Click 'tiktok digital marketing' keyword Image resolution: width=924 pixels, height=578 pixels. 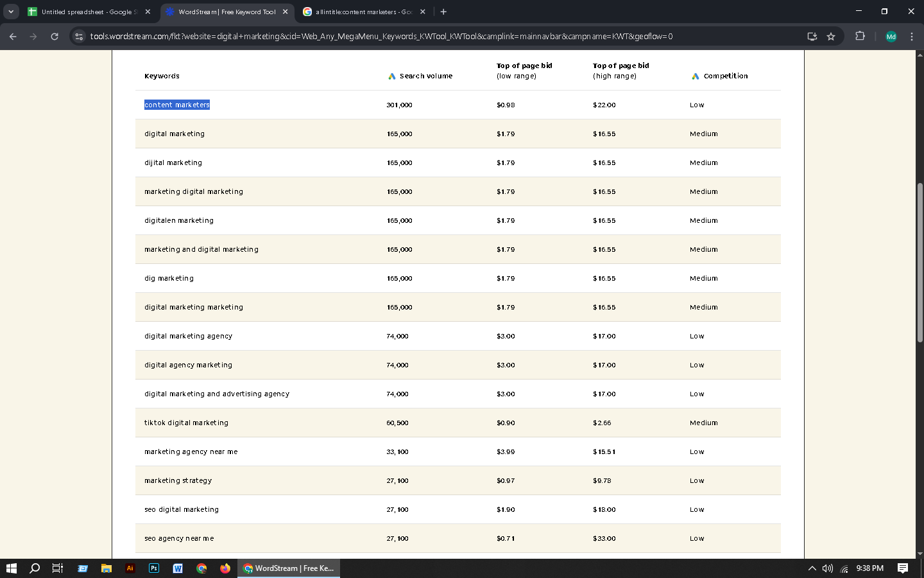[x=186, y=423]
